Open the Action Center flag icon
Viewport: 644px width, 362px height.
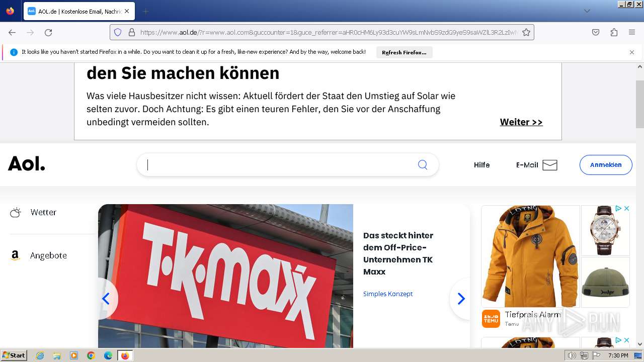point(596,355)
